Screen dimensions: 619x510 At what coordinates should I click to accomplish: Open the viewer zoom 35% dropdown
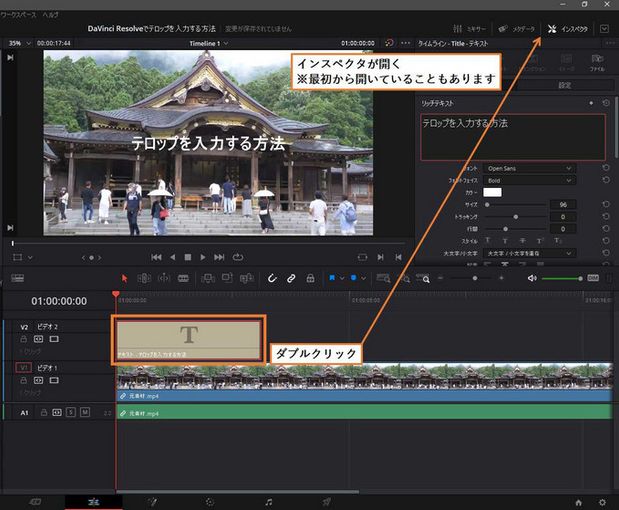(x=19, y=43)
